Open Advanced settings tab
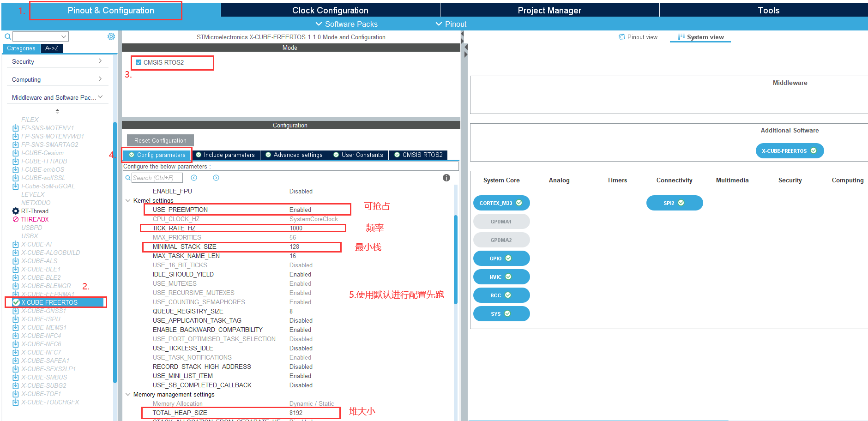Viewport: 868px width, 421px height. tap(294, 155)
